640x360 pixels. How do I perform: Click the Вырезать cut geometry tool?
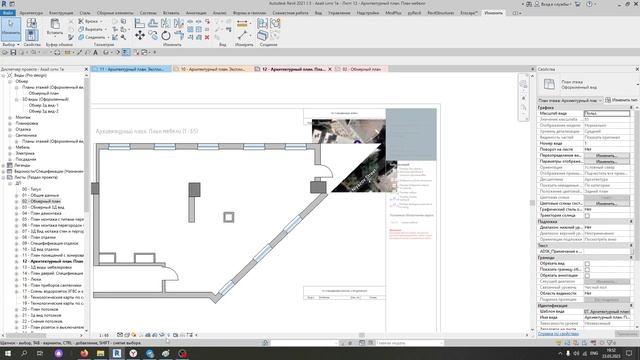[91, 29]
